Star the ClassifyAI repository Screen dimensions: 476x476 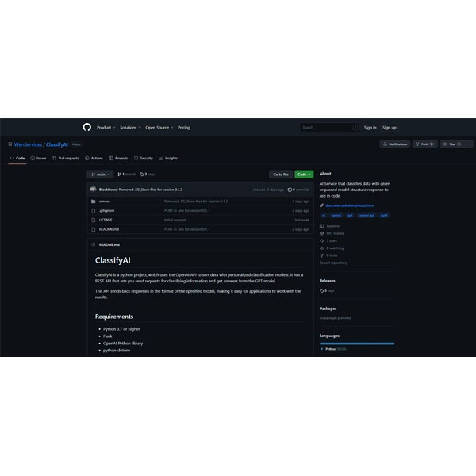454,144
